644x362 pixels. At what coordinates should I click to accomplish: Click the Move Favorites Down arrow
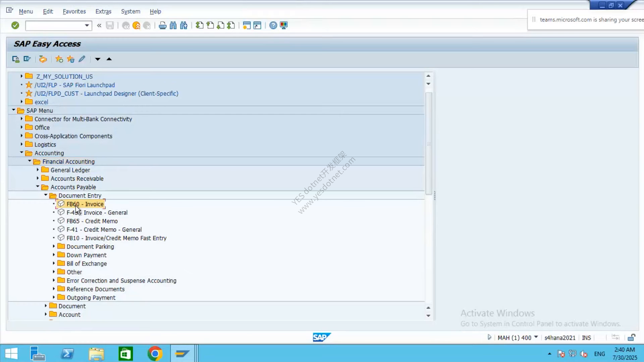coord(98,59)
